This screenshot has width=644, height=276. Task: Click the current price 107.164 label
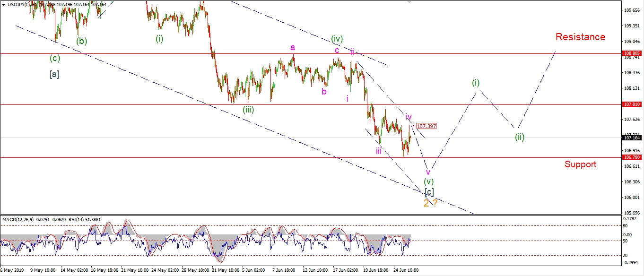tap(632, 138)
